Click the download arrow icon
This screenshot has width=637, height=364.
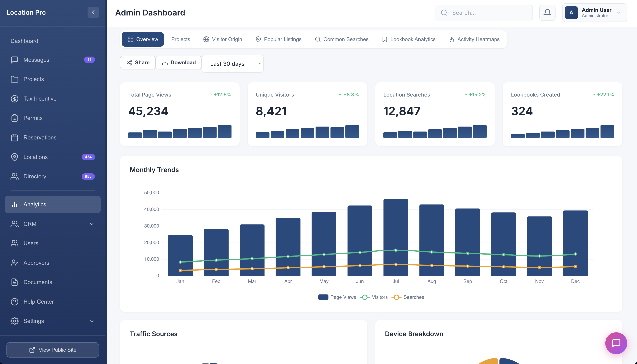pos(165,62)
